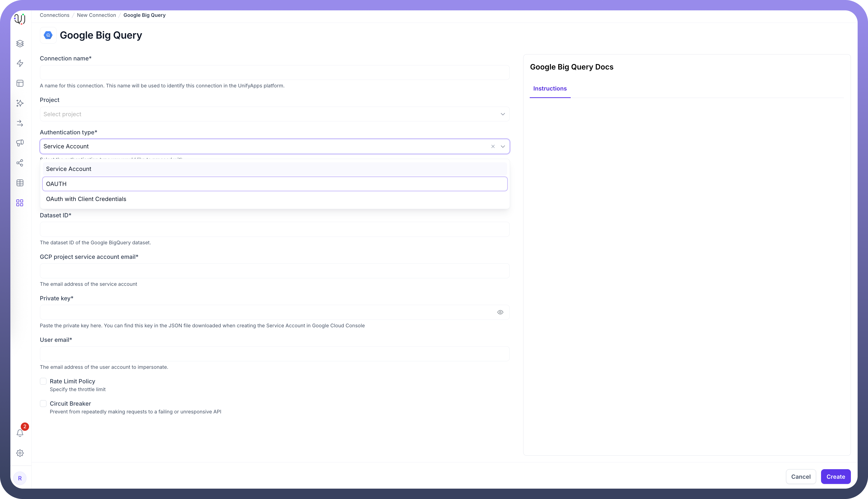Switch to the Instructions tab

pos(549,89)
